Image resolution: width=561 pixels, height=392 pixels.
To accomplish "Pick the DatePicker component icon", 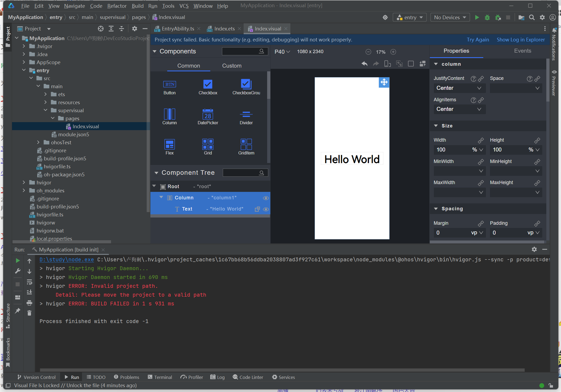I will [x=208, y=114].
